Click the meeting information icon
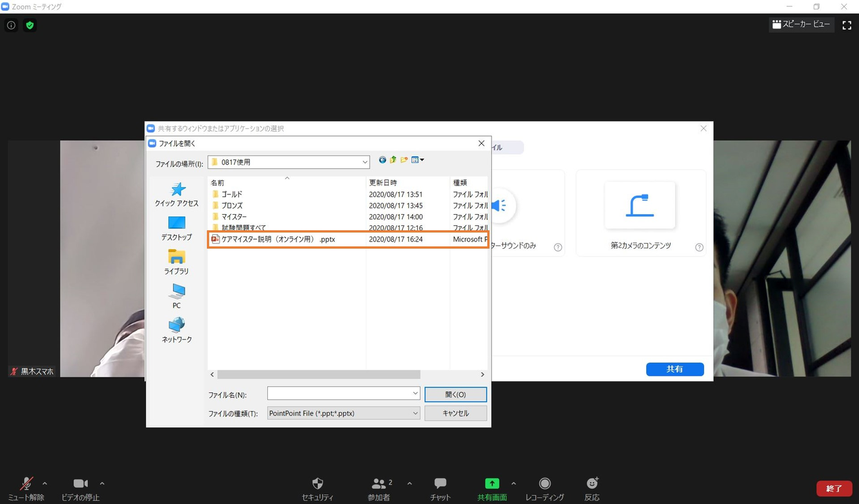This screenshot has width=859, height=504. click(x=11, y=25)
